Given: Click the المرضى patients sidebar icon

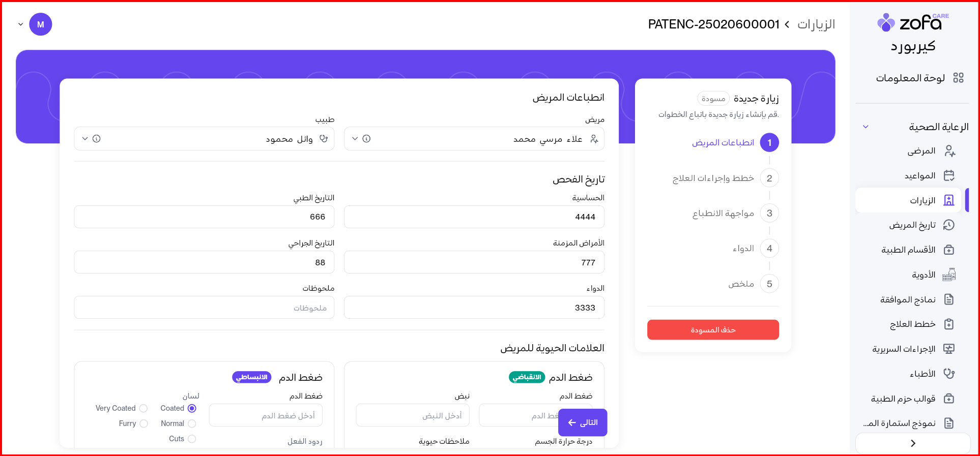Looking at the screenshot, I should pos(949,151).
